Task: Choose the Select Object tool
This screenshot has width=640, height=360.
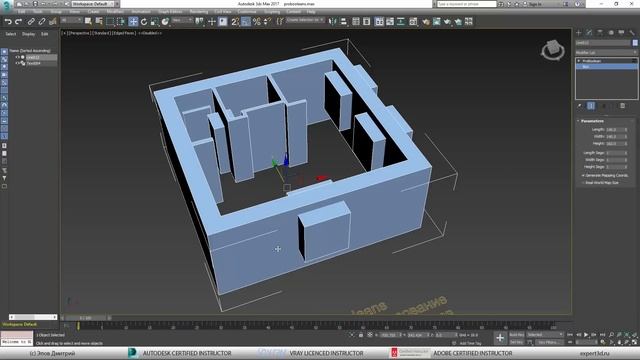Action: [x=88, y=22]
